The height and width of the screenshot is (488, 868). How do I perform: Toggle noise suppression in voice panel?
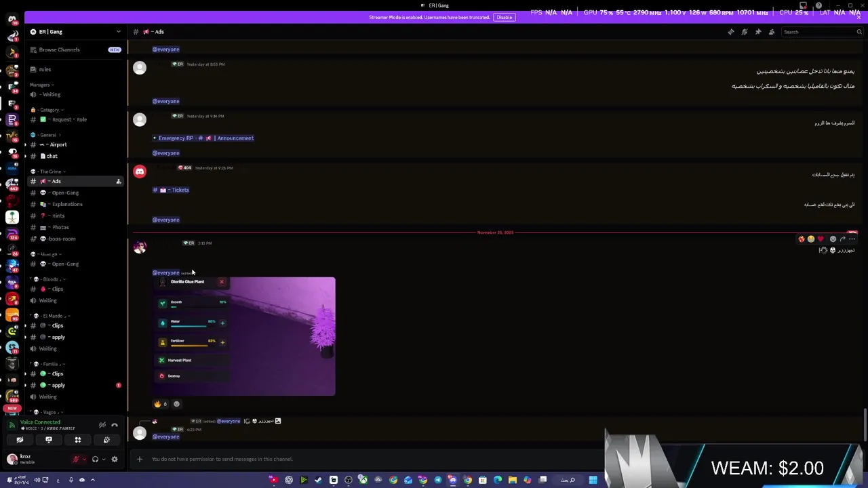pyautogui.click(x=102, y=425)
